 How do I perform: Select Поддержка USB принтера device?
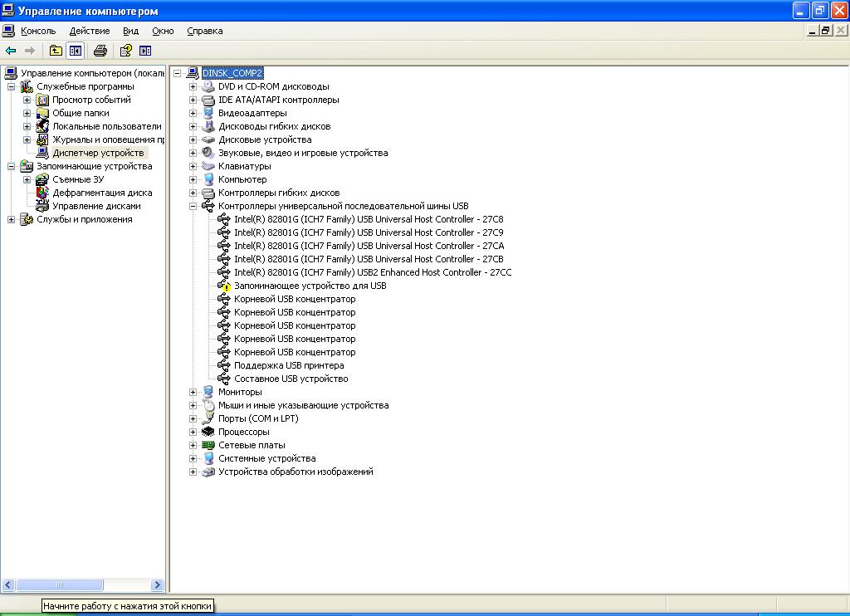(x=289, y=365)
